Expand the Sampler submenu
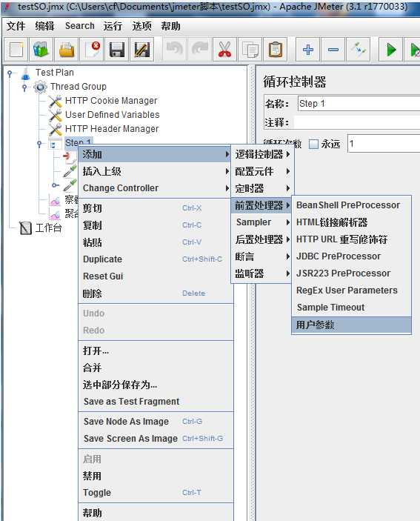 point(263,222)
